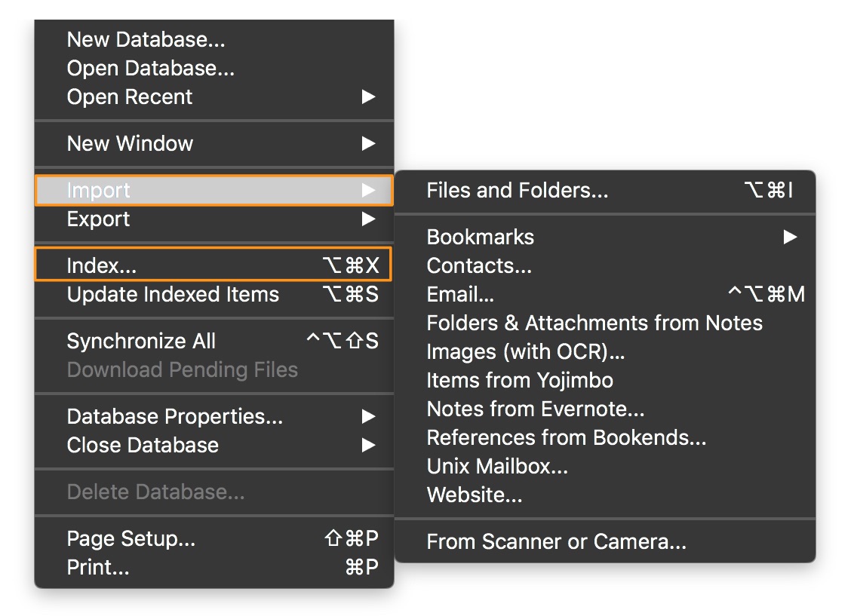854x616 pixels.
Task: Choose From Scanner or Camera
Action: coord(556,542)
